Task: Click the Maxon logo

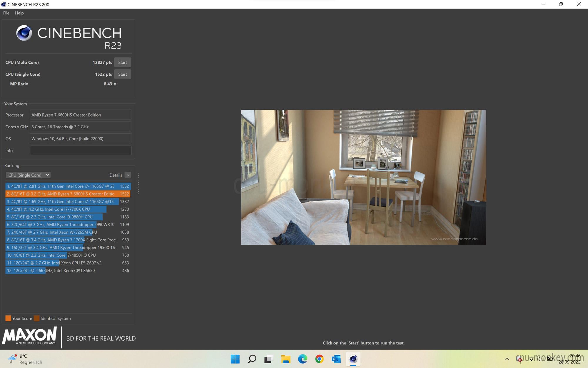Action: (29, 336)
